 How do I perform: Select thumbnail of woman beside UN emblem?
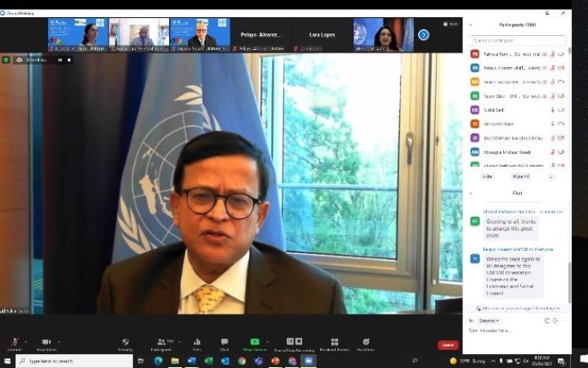pyautogui.click(x=383, y=35)
